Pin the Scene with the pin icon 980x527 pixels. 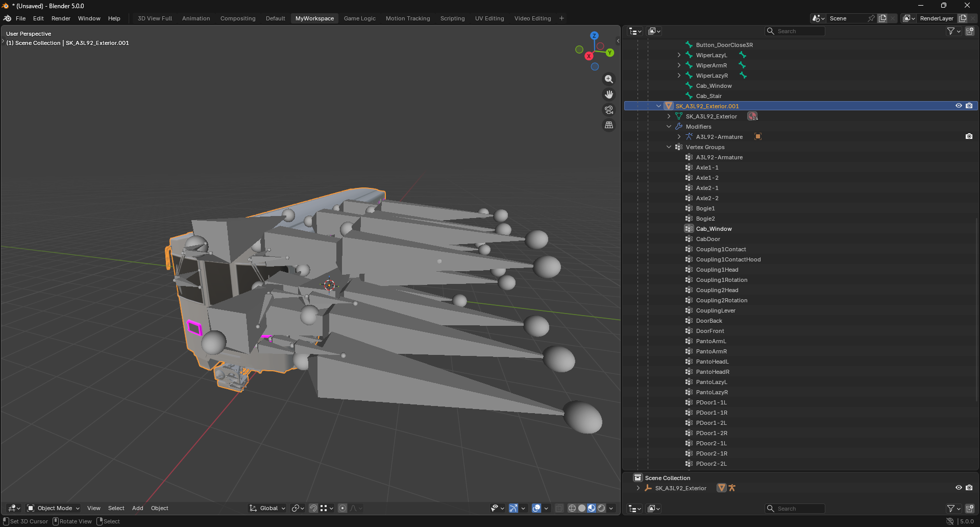pyautogui.click(x=871, y=18)
